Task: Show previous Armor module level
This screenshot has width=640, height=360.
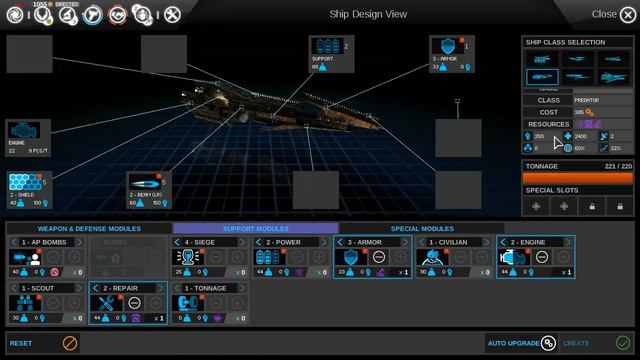Action: pyautogui.click(x=340, y=242)
